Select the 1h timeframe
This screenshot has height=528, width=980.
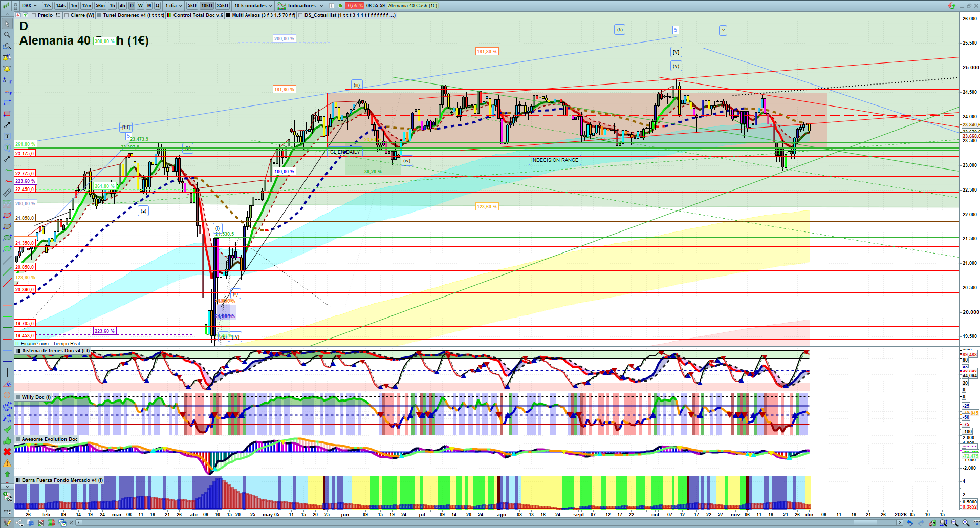click(113, 6)
